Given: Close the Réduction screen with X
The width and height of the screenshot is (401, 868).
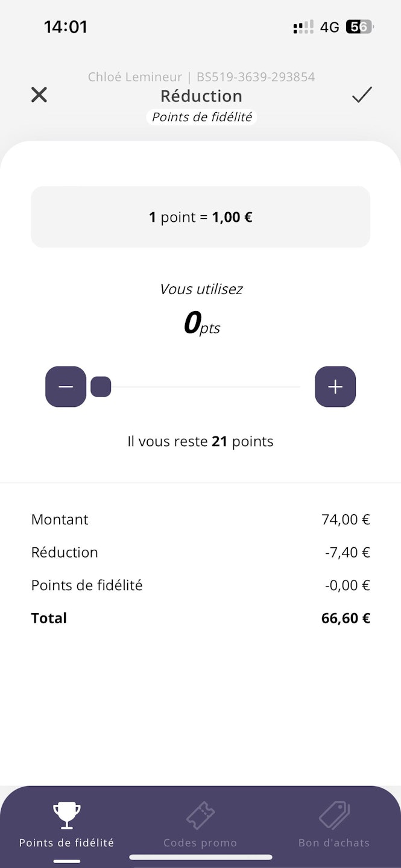Looking at the screenshot, I should [39, 95].
